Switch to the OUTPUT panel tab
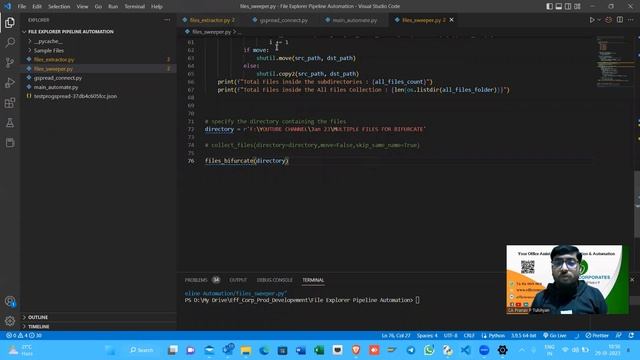Image resolution: width=640 pixels, height=360 pixels. [x=238, y=280]
